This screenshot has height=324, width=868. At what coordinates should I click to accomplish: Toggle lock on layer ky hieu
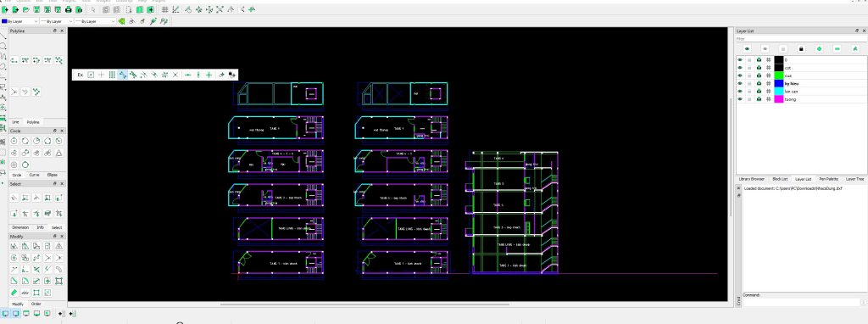click(749, 83)
